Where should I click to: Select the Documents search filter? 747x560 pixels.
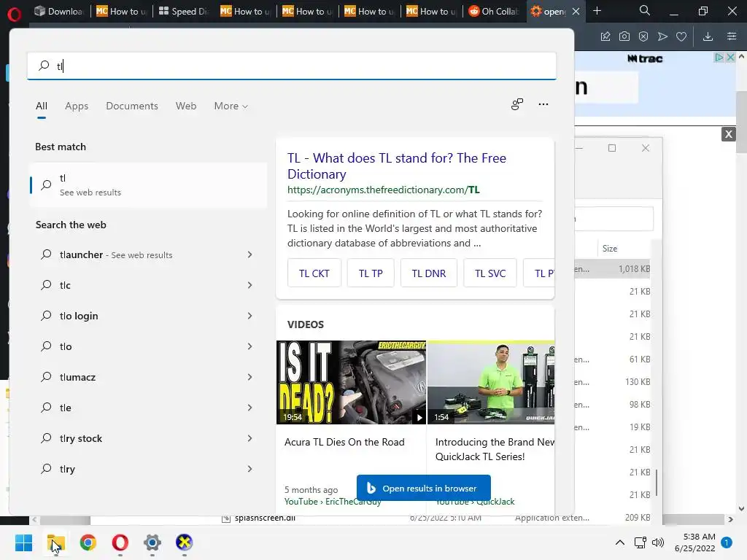pyautogui.click(x=132, y=106)
